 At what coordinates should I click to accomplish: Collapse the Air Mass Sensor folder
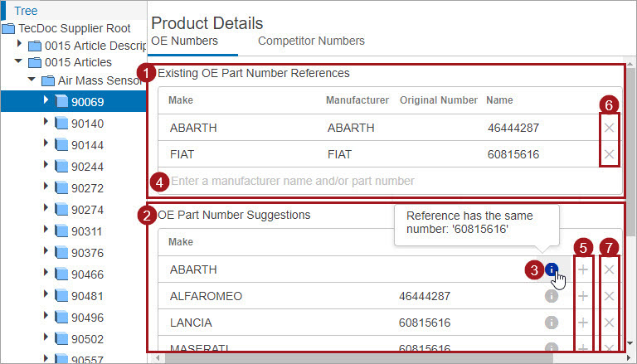(x=32, y=80)
